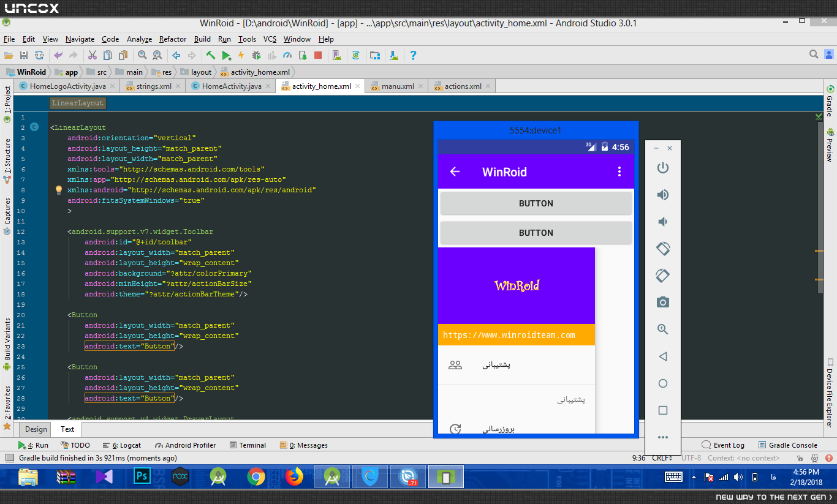This screenshot has width=837, height=504.
Task: Toggle the Logcat tool window
Action: tap(121, 445)
